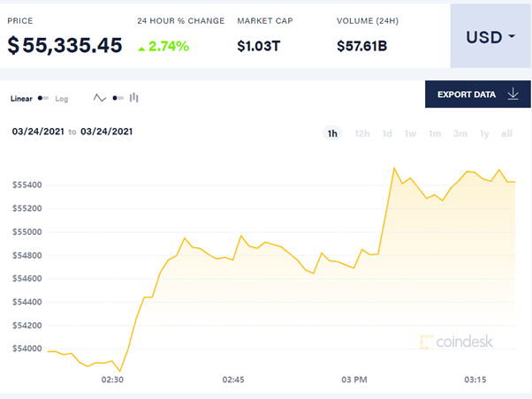Show the 1y time range

coord(484,134)
